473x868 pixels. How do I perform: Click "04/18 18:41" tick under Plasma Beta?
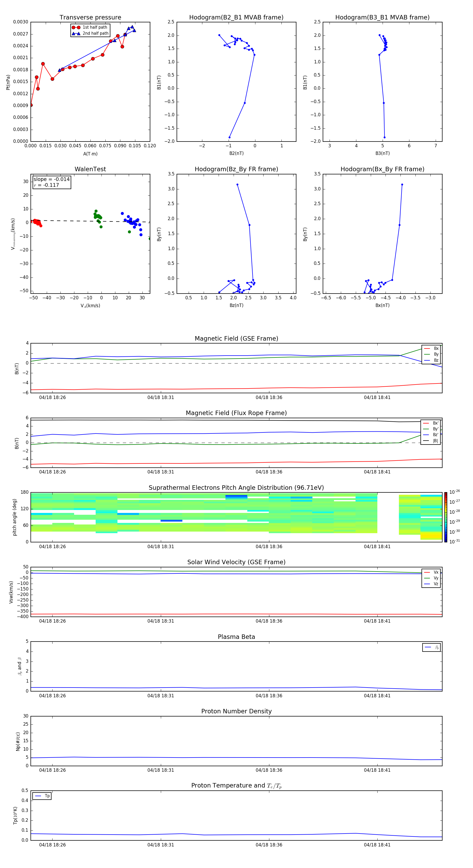click(x=377, y=696)
